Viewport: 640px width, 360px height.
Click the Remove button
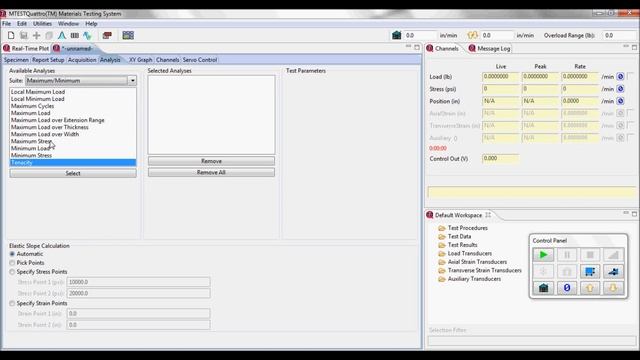[x=211, y=161]
